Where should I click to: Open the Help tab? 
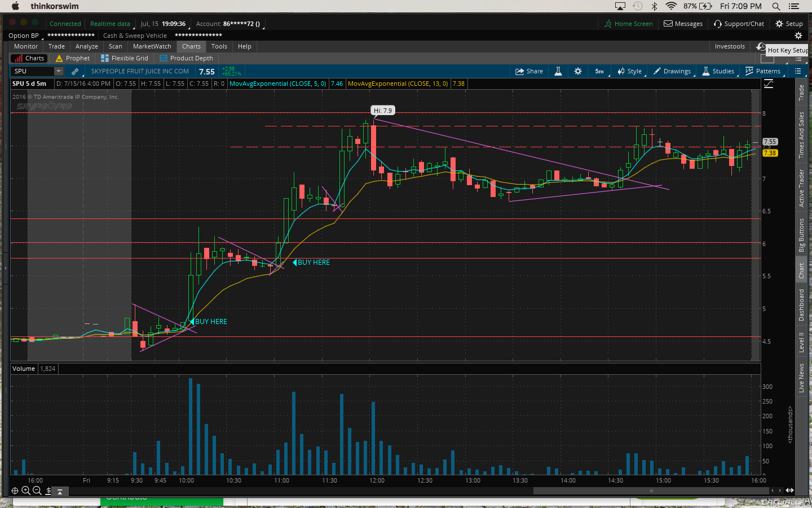pos(245,46)
